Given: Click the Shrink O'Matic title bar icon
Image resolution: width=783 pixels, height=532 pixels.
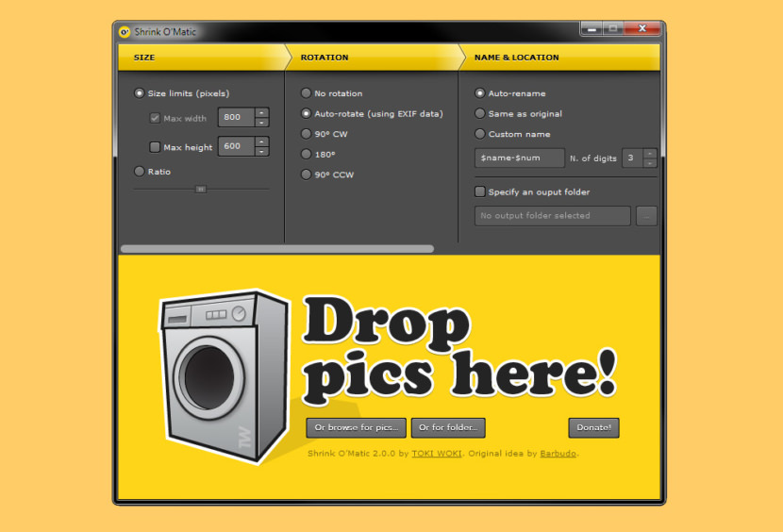Looking at the screenshot, I should click(125, 32).
